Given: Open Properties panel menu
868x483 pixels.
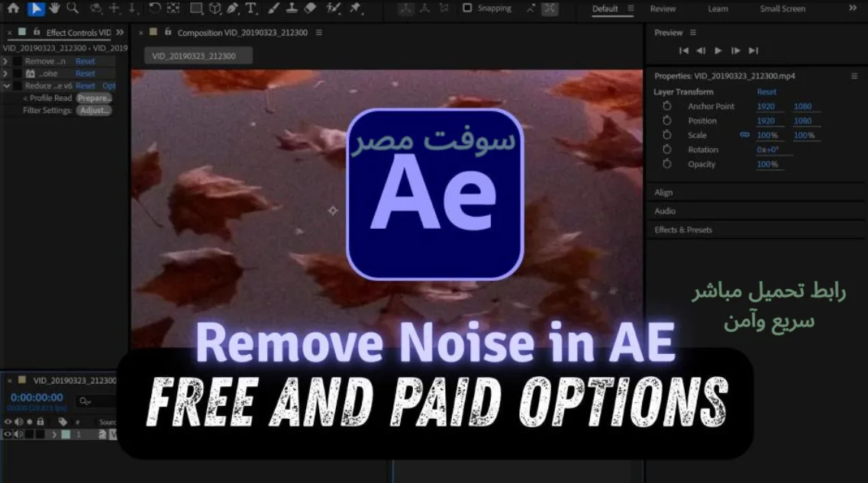Looking at the screenshot, I should point(854,76).
